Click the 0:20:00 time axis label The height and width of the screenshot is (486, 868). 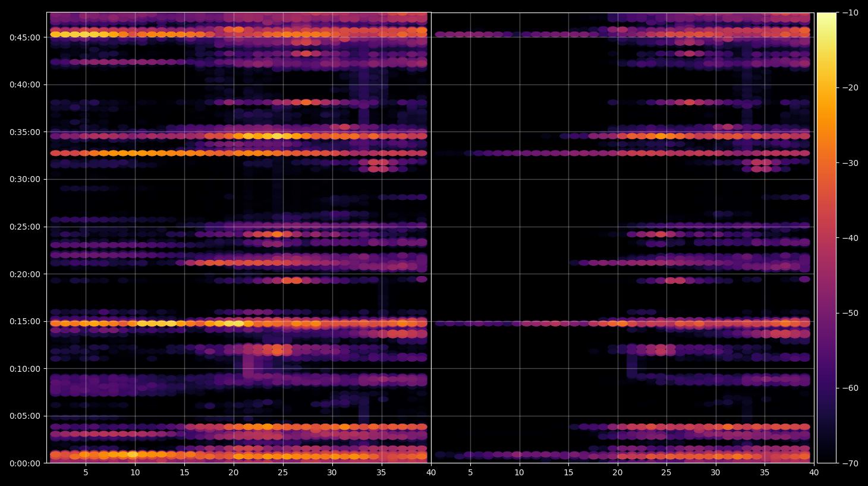pyautogui.click(x=25, y=274)
